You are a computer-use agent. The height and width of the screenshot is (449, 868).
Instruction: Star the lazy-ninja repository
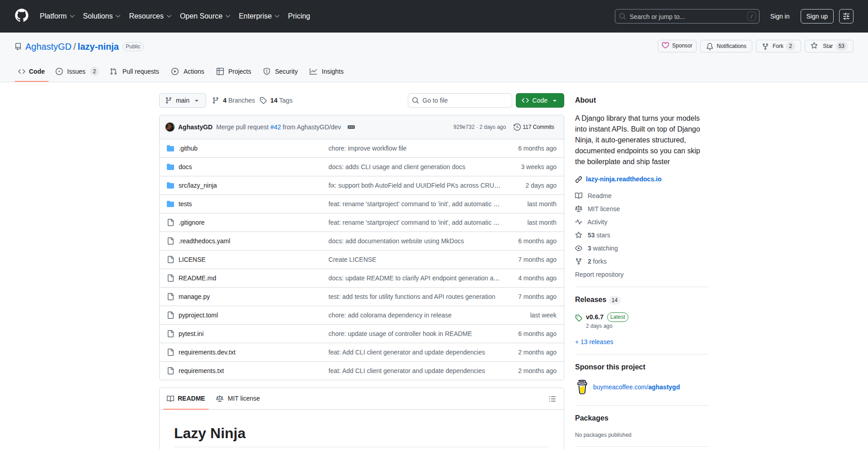(x=829, y=46)
